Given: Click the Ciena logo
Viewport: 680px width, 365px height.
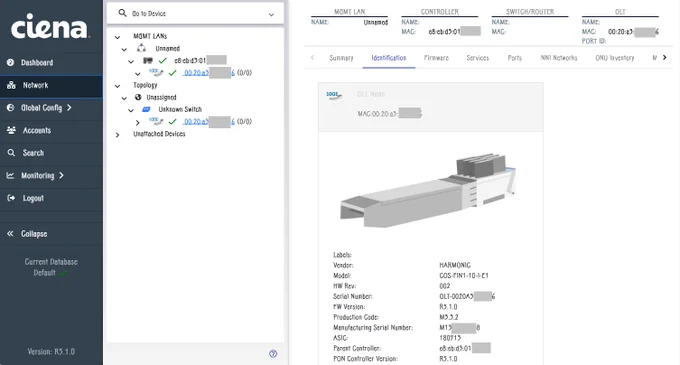Looking at the screenshot, I should point(49,26).
